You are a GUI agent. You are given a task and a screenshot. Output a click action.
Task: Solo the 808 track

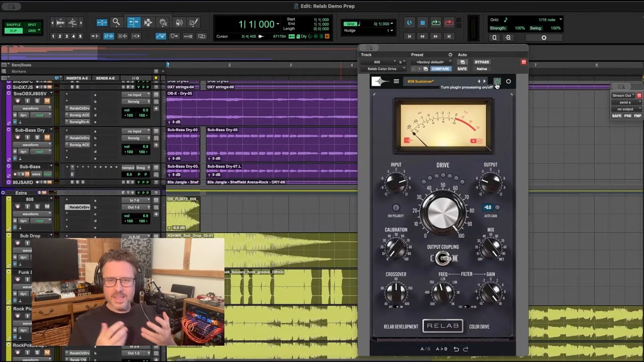pos(37,207)
